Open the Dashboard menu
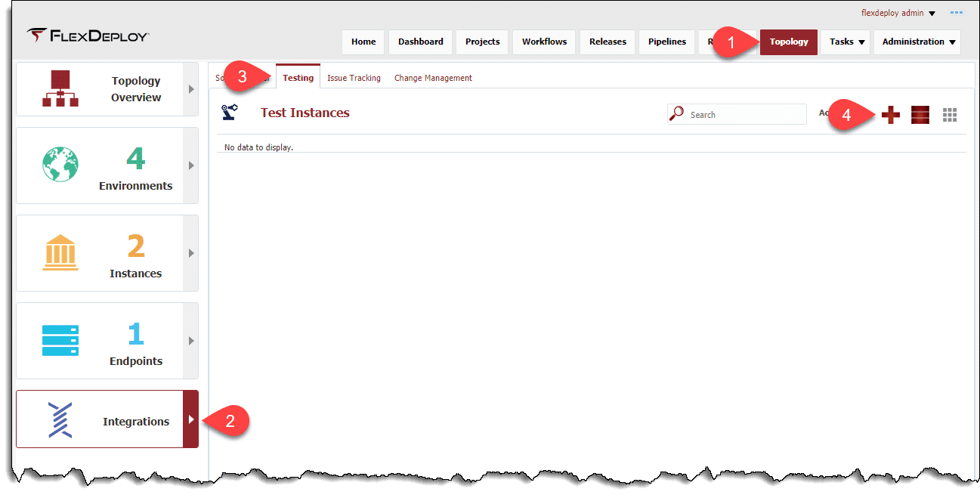 pyautogui.click(x=421, y=42)
